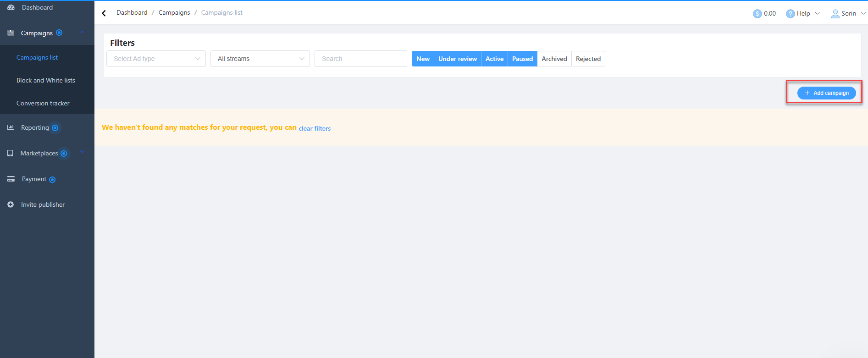Expand the Marketplaces sidebar menu chevron

(x=83, y=152)
